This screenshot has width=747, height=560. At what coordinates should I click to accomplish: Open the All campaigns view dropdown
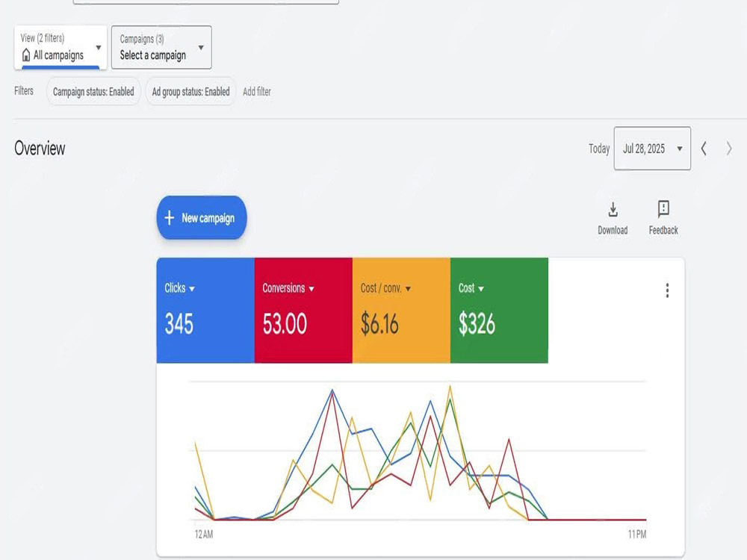pyautogui.click(x=61, y=47)
